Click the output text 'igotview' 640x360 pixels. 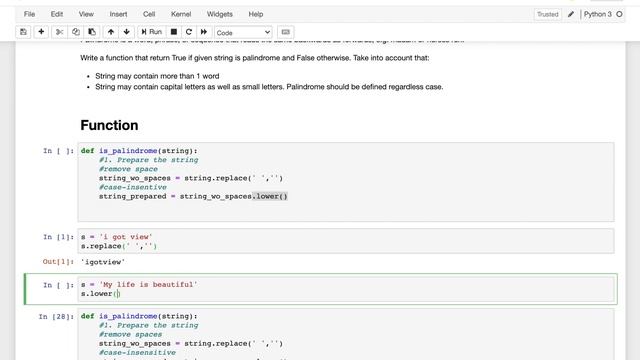[x=103, y=262]
